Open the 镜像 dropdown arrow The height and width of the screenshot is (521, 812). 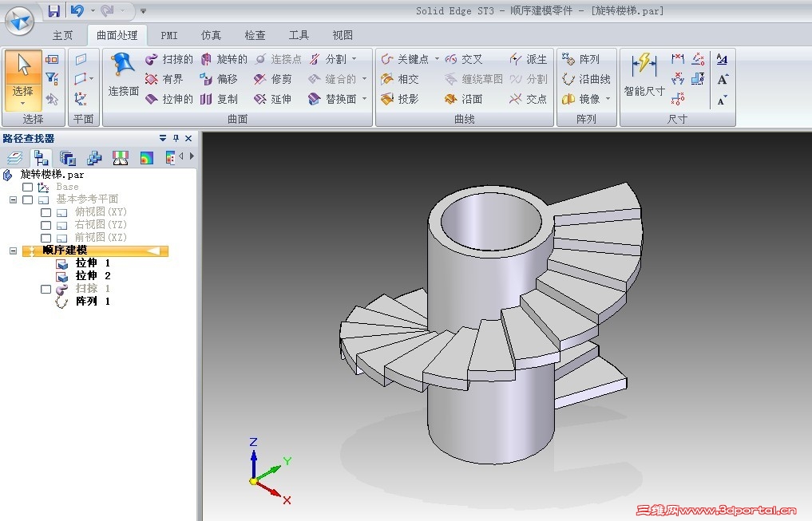[608, 98]
